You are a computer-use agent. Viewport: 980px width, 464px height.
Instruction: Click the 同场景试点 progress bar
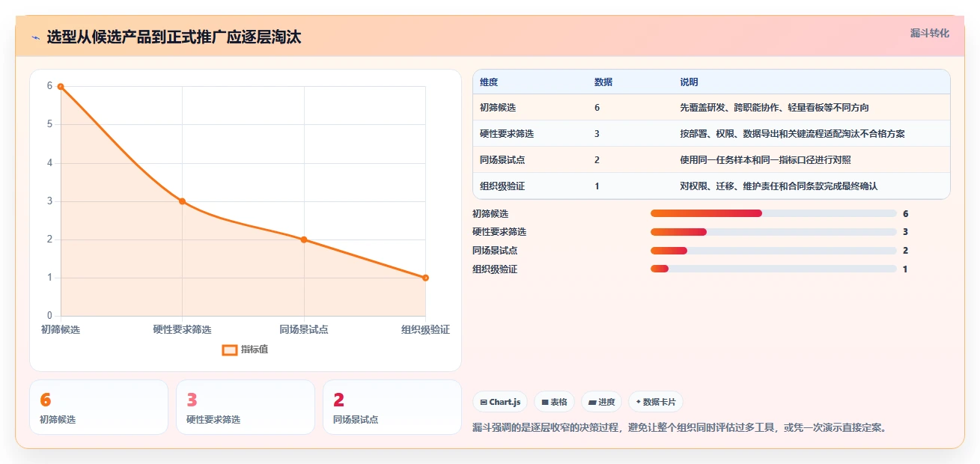point(773,251)
